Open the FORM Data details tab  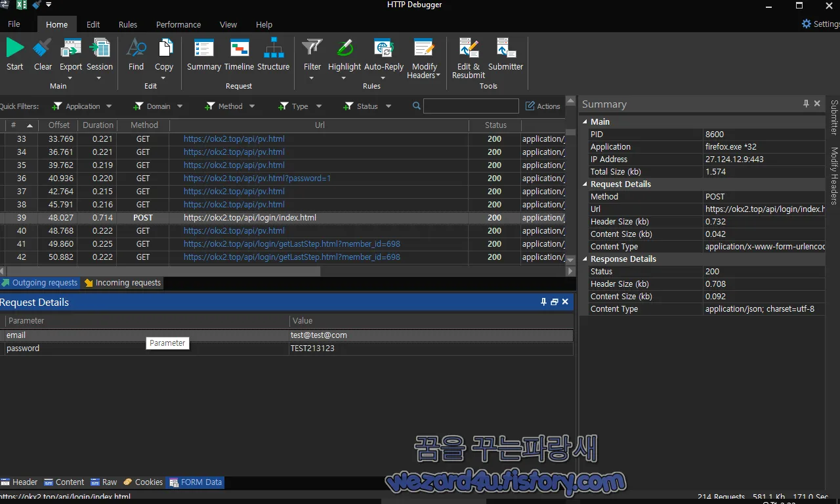(196, 482)
